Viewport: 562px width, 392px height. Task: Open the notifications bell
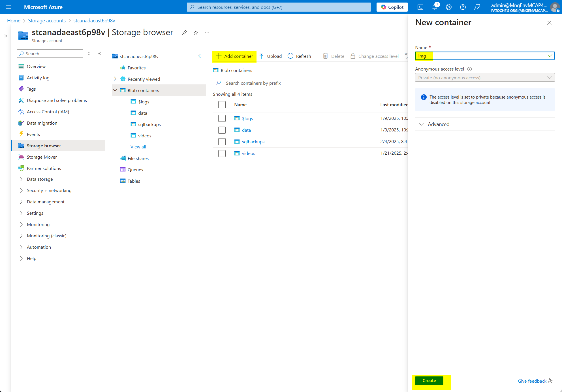pos(435,7)
